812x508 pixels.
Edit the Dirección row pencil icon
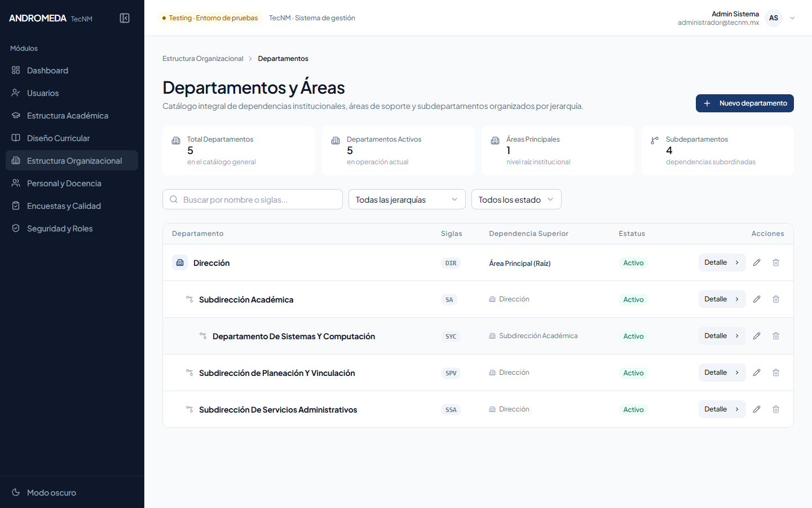(757, 262)
